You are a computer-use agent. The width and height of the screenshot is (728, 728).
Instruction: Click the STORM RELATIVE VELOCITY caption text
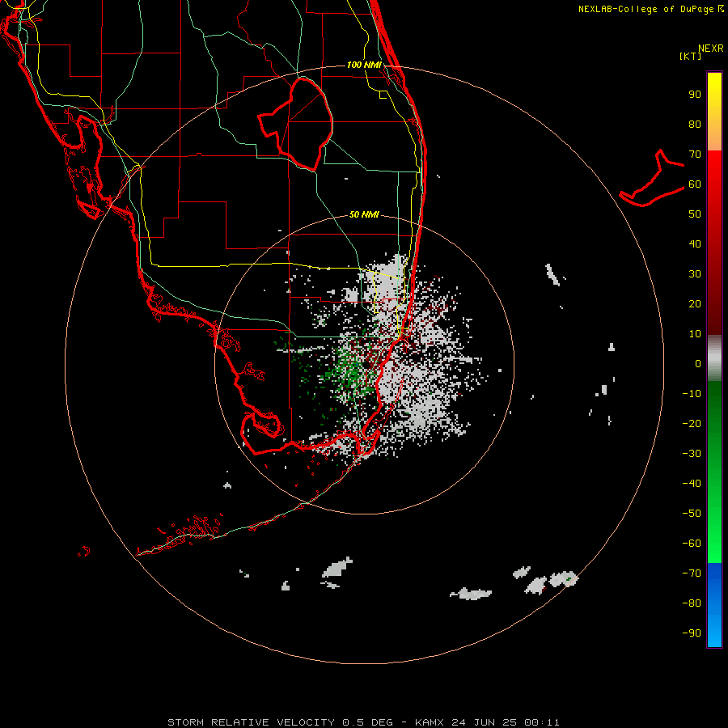click(x=252, y=722)
